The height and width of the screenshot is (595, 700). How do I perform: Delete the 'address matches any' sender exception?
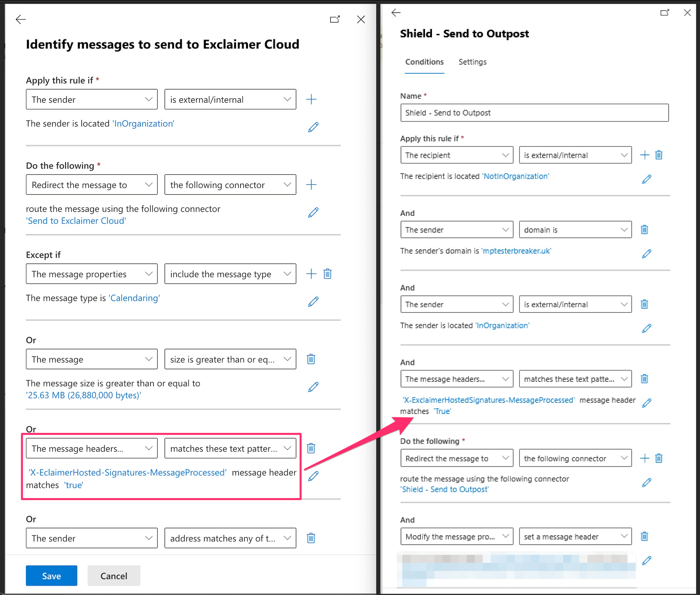[x=311, y=538]
